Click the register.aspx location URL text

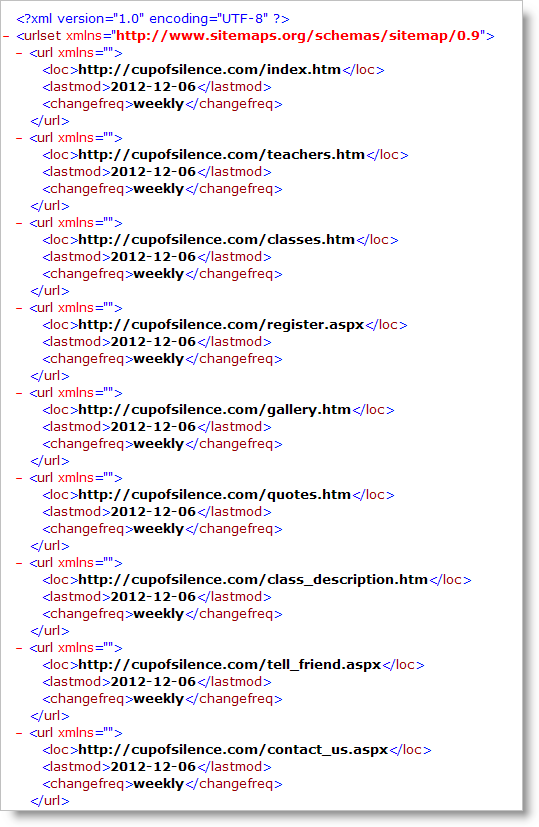[x=221, y=324]
